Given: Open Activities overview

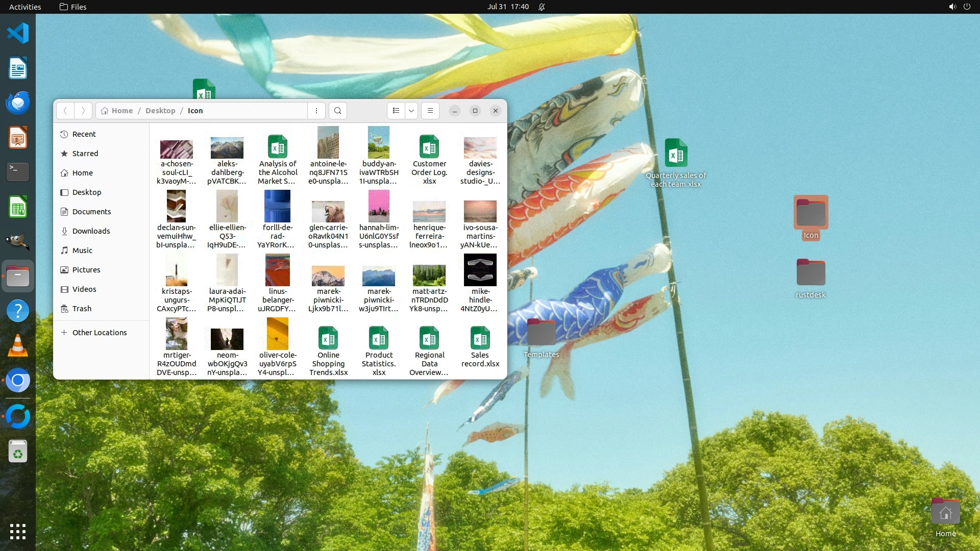Looking at the screenshot, I should click(x=25, y=7).
